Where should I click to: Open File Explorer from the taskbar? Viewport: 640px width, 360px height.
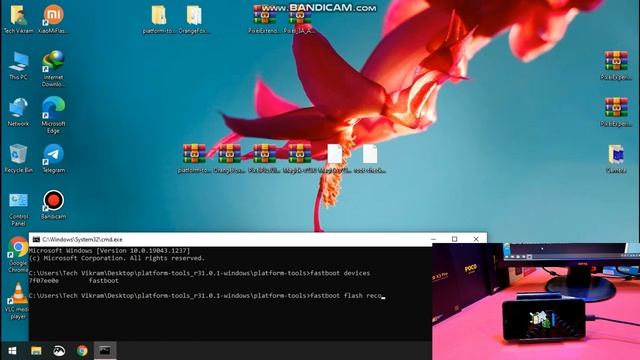click(x=36, y=351)
